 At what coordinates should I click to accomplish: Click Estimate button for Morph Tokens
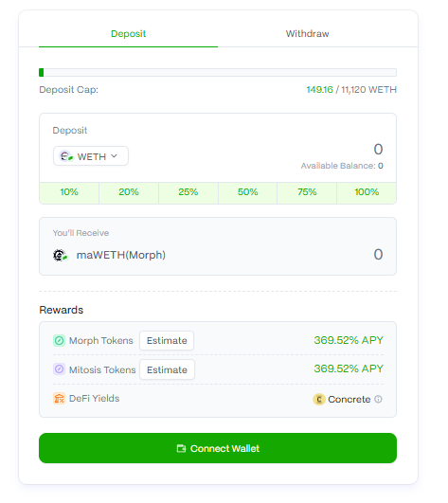point(167,340)
